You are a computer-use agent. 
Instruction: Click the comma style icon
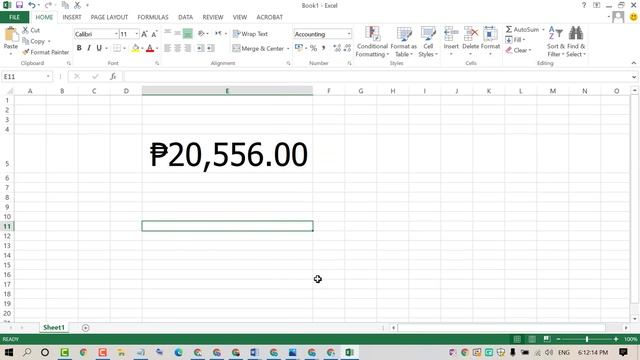tap(324, 48)
